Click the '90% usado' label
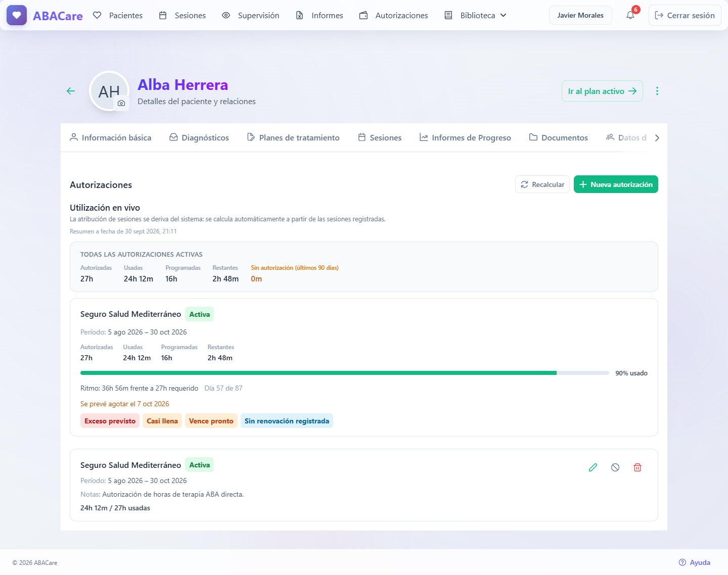Viewport: 728px width, 575px height. point(631,373)
